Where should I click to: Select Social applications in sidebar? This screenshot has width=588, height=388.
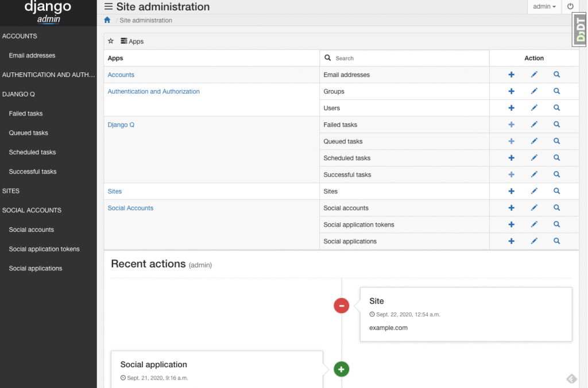(x=35, y=269)
